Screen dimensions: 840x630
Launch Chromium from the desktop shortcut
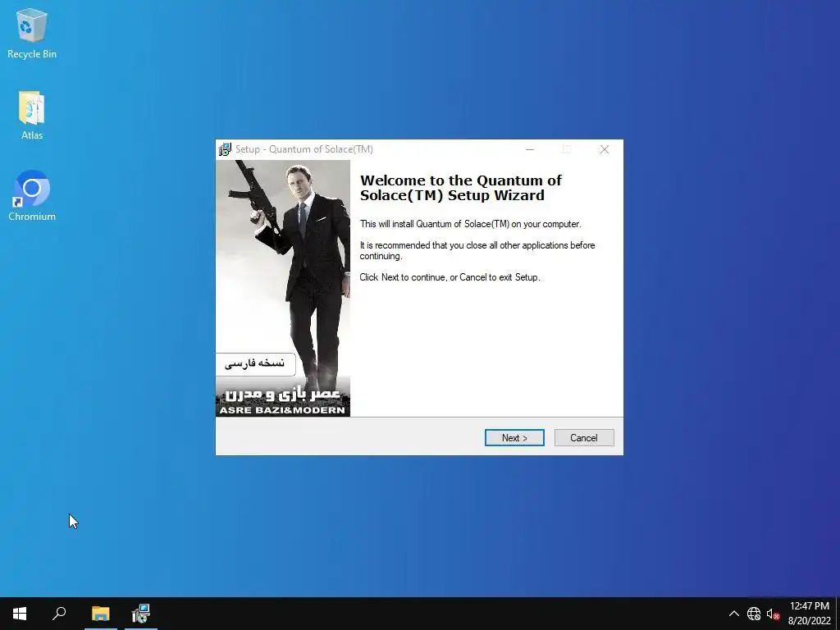coord(32,196)
